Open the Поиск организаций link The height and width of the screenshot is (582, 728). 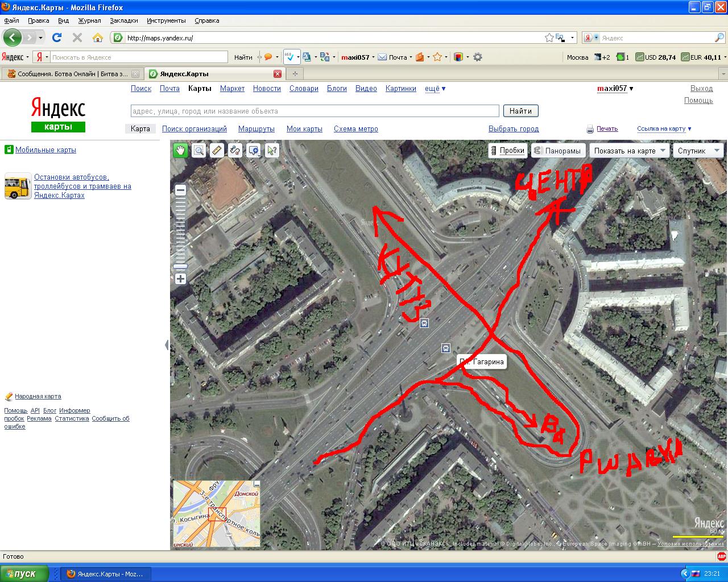[195, 129]
